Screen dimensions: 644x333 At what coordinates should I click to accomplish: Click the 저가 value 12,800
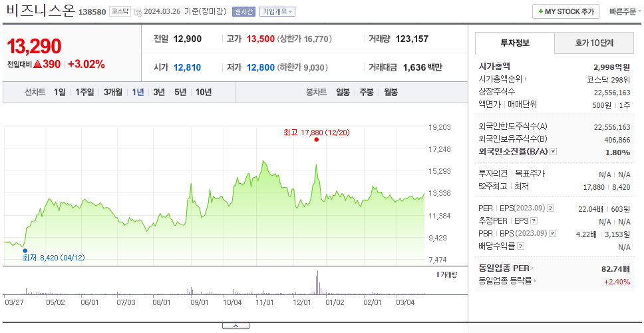click(260, 67)
